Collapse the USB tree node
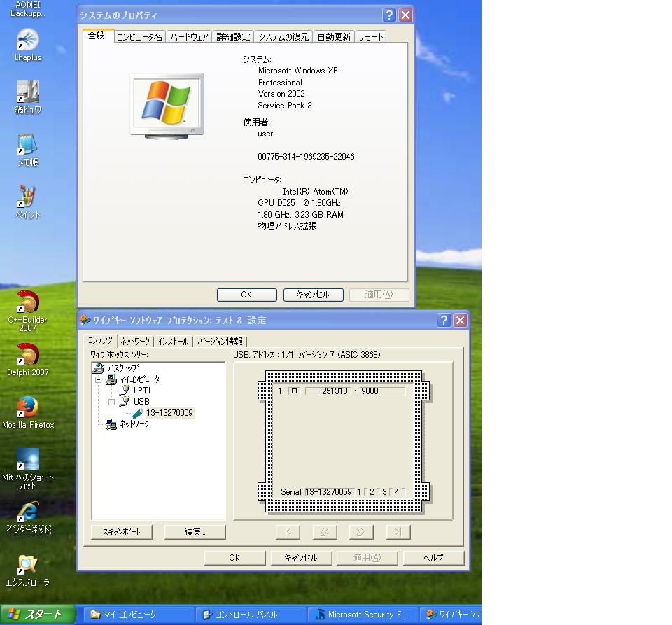This screenshot has height=625, width=672. (111, 402)
